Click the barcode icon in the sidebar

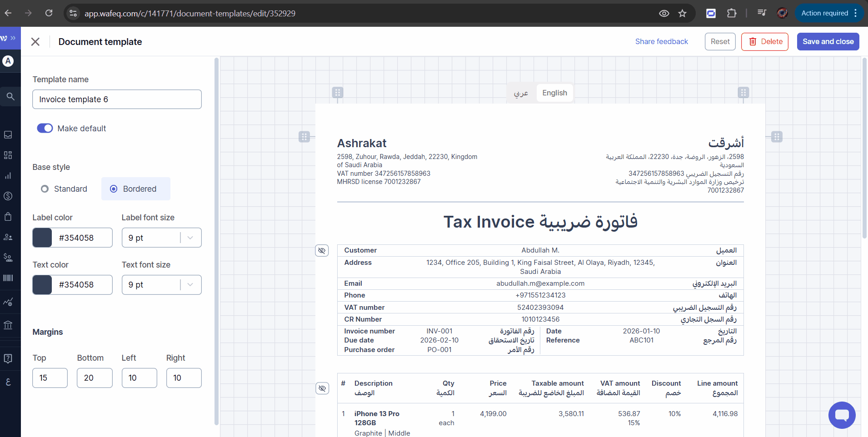8,278
